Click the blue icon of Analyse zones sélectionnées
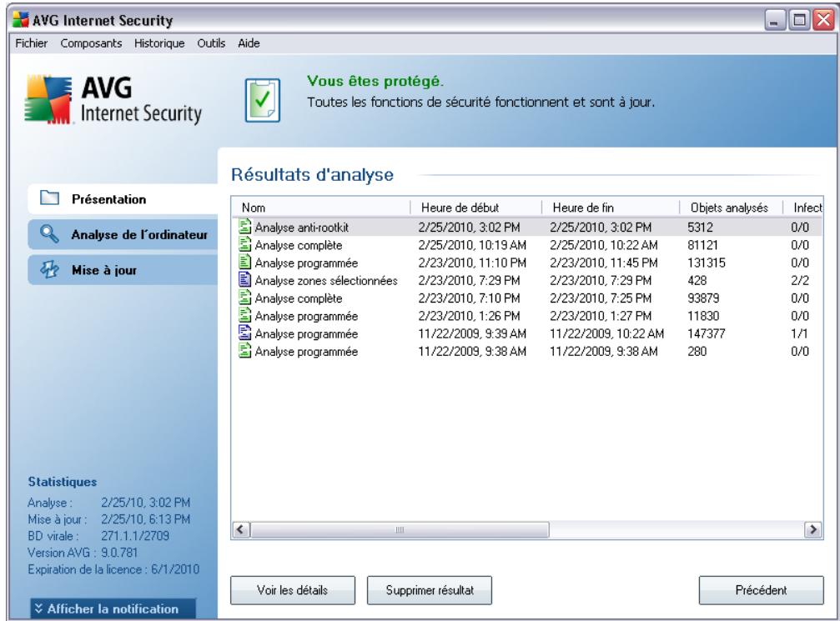 pos(244,280)
